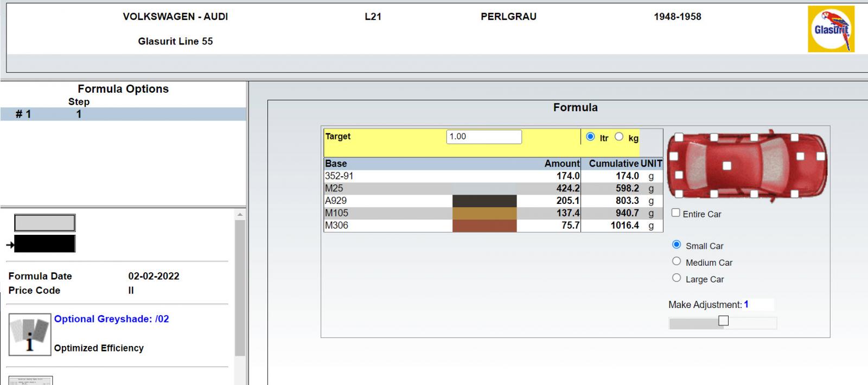The height and width of the screenshot is (385, 868).
Task: Click the amount value 75.7
Action: [571, 226]
